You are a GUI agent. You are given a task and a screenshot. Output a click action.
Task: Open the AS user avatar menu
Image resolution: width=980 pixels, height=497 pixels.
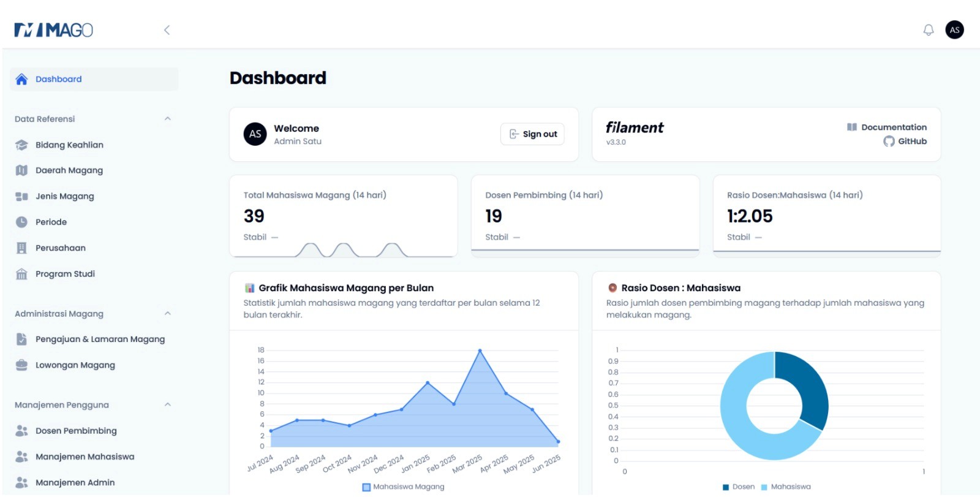(x=954, y=29)
